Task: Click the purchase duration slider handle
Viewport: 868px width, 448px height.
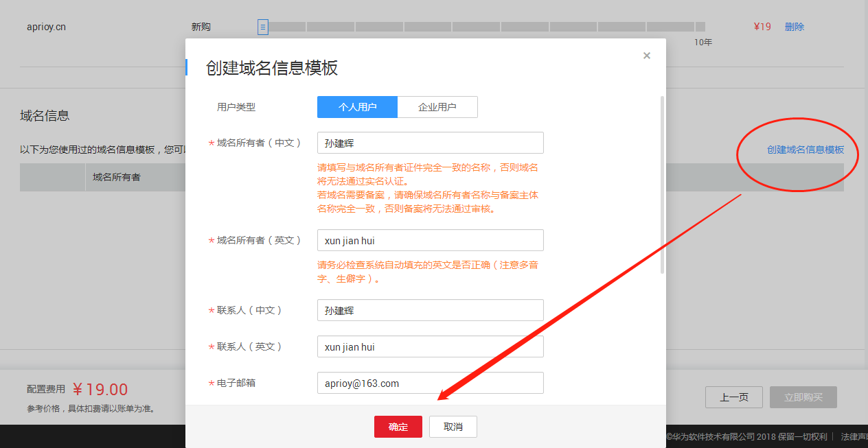Action: tap(263, 27)
